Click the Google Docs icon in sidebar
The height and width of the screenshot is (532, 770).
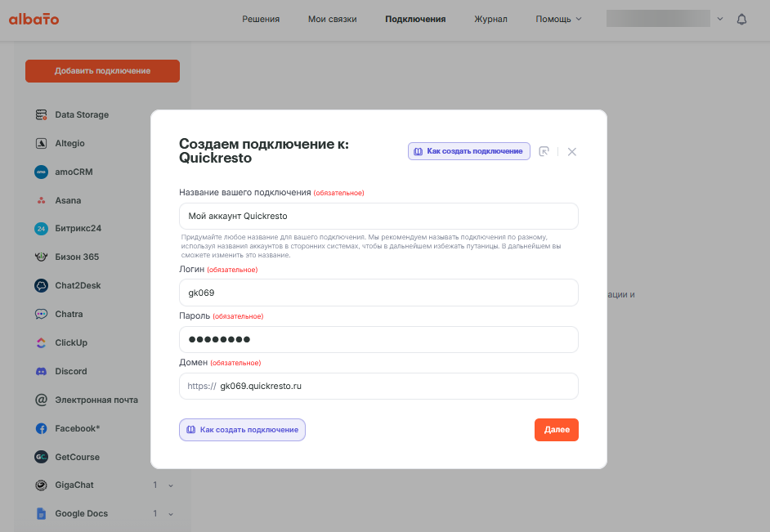(41, 514)
